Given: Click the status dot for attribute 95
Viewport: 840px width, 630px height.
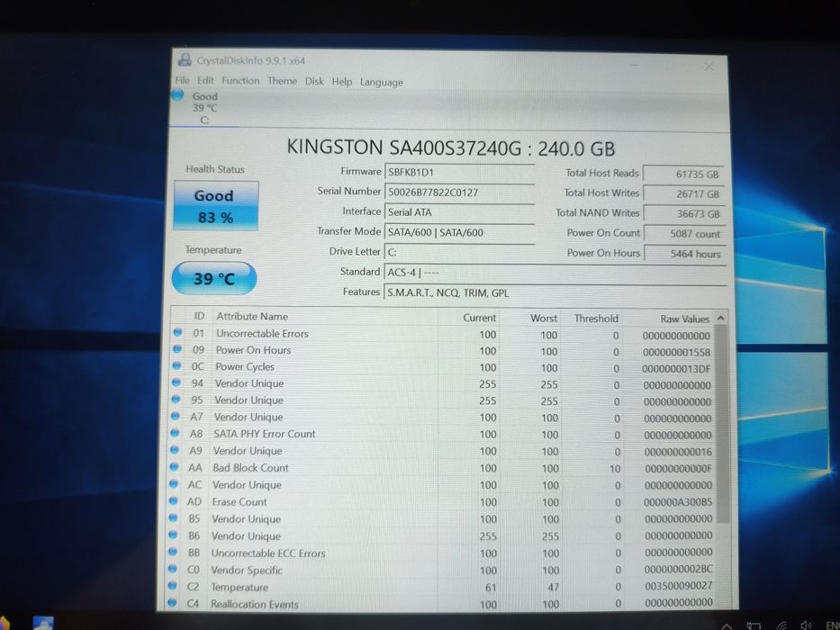Looking at the screenshot, I should tap(176, 399).
